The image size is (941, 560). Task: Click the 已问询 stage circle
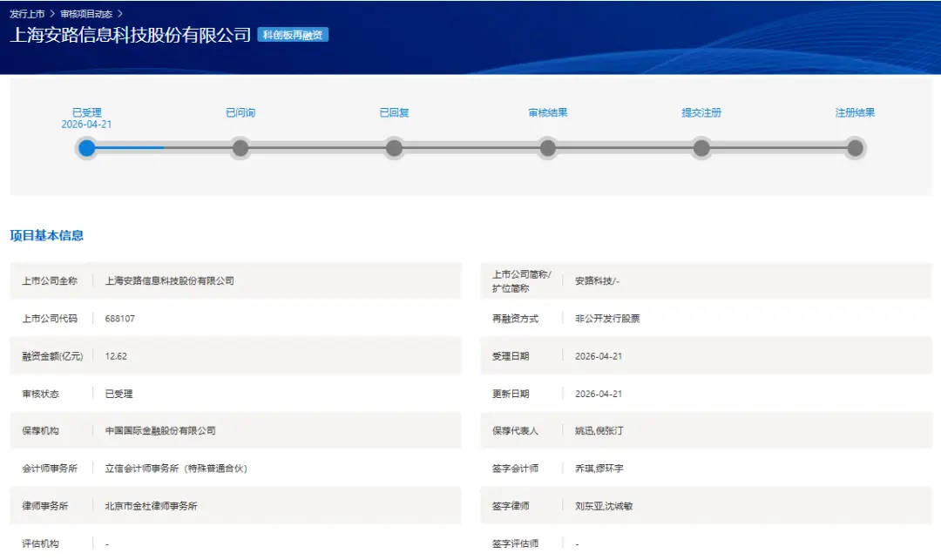click(x=240, y=148)
